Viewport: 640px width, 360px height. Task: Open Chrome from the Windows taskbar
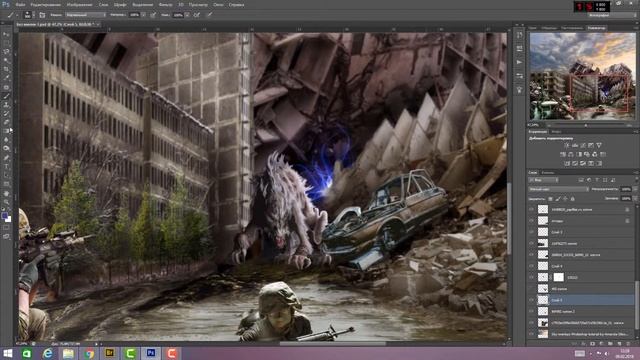pyautogui.click(x=89, y=353)
